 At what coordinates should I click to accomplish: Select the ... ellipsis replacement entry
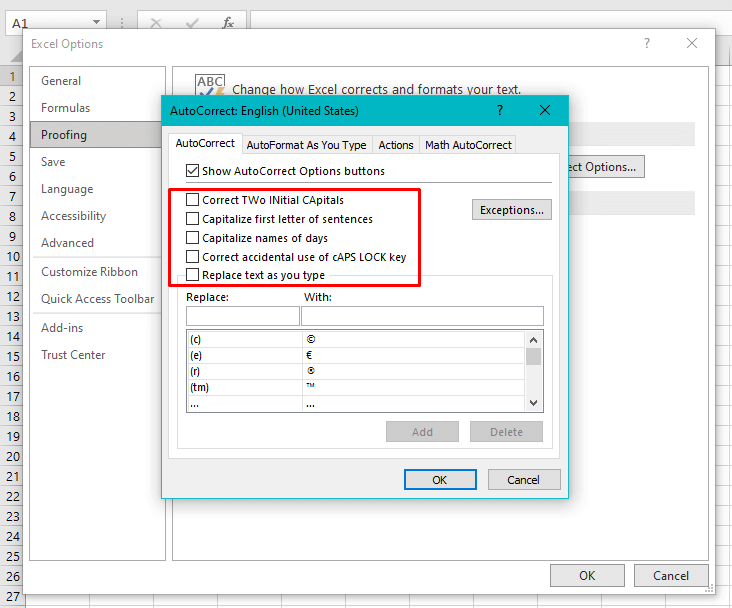point(356,403)
